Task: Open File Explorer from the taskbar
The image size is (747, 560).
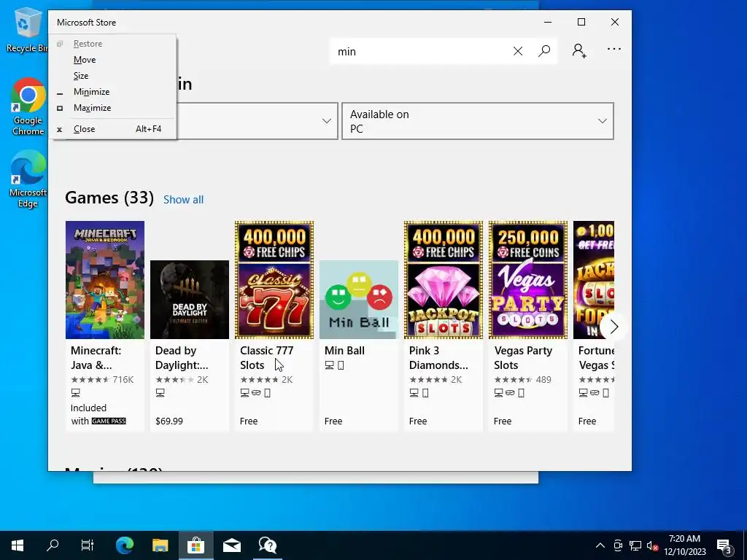Action: coord(160,545)
